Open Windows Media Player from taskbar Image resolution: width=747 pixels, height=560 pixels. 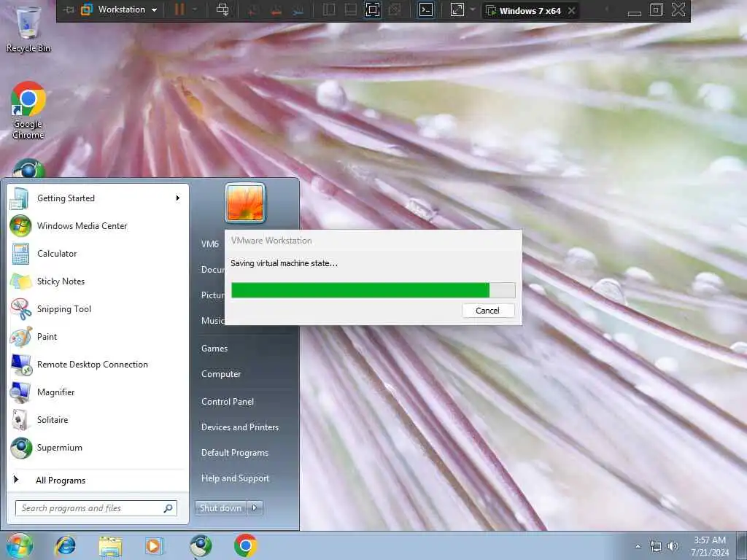pos(153,546)
